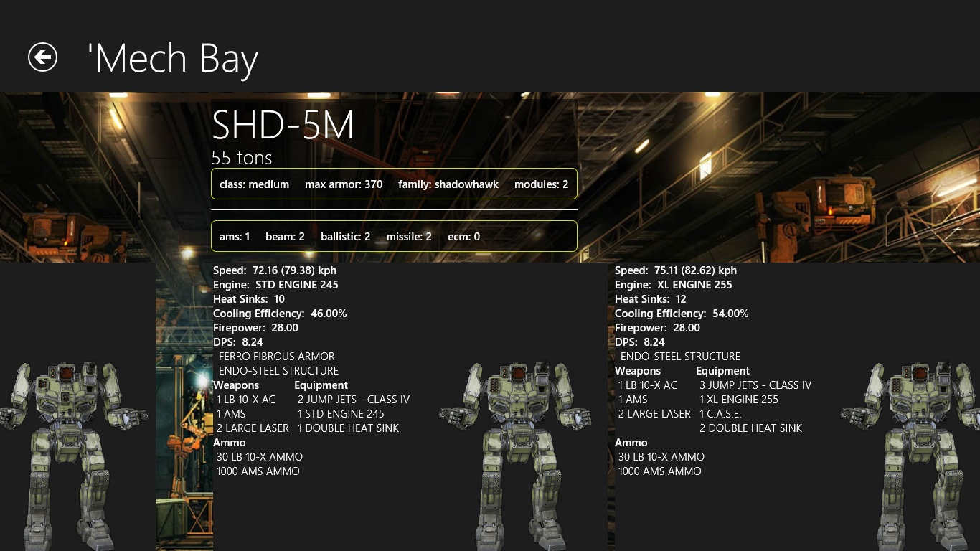980x551 pixels.
Task: Click 3 JUMP JETS - CLASS IV entry
Action: click(x=755, y=385)
